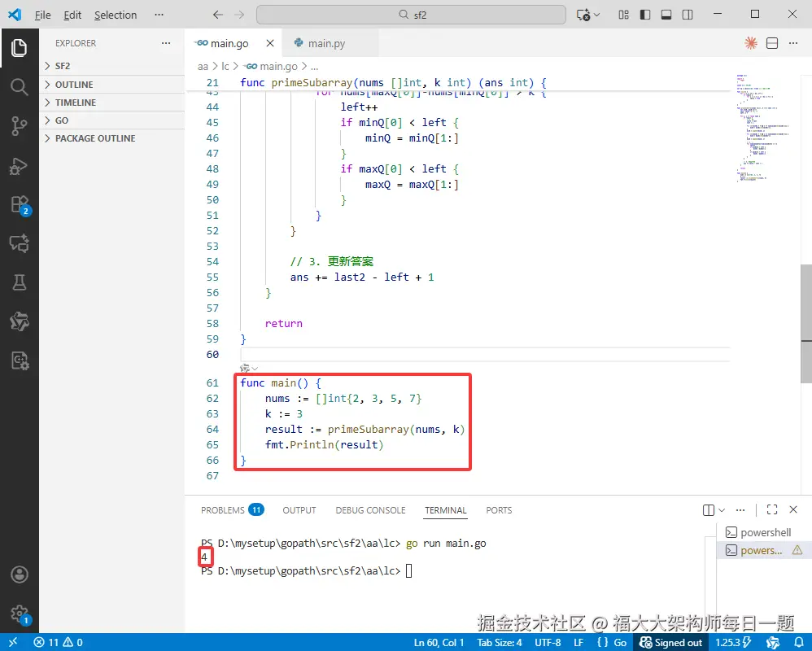Viewport: 812px width, 651px height.
Task: Click the aa breadcrumb segment
Action: pyautogui.click(x=203, y=66)
